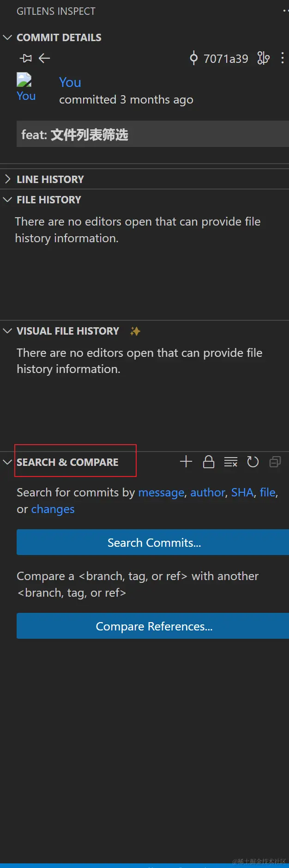Click the plus icon in Search & Compare
The width and height of the screenshot is (289, 868).
186,462
